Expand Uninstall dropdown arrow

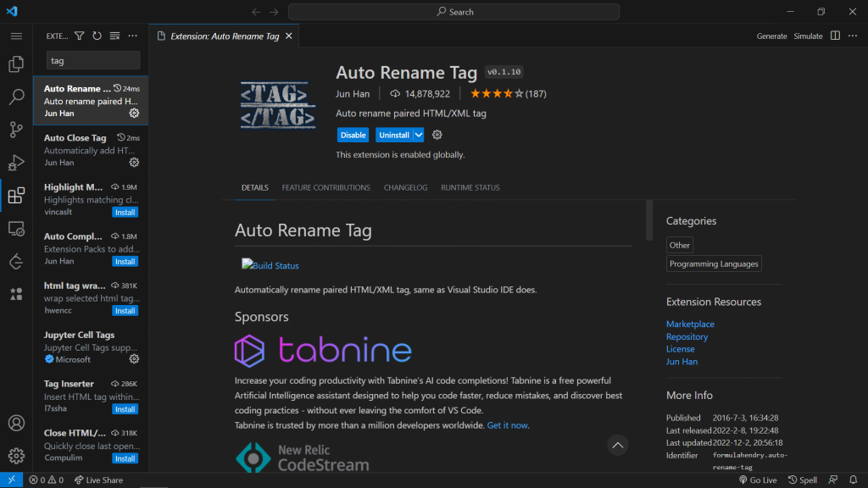click(419, 135)
